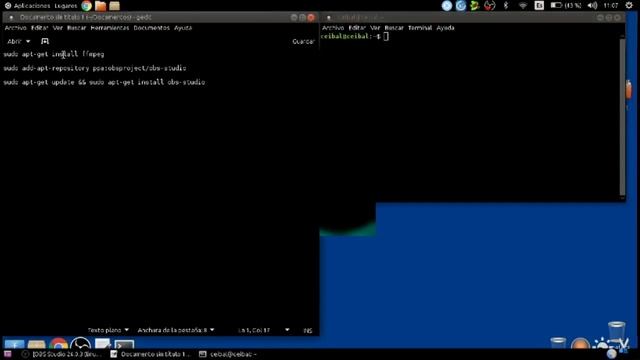Click the terminal icon in bottom dock
This screenshot has height=360, width=640.
(124, 344)
